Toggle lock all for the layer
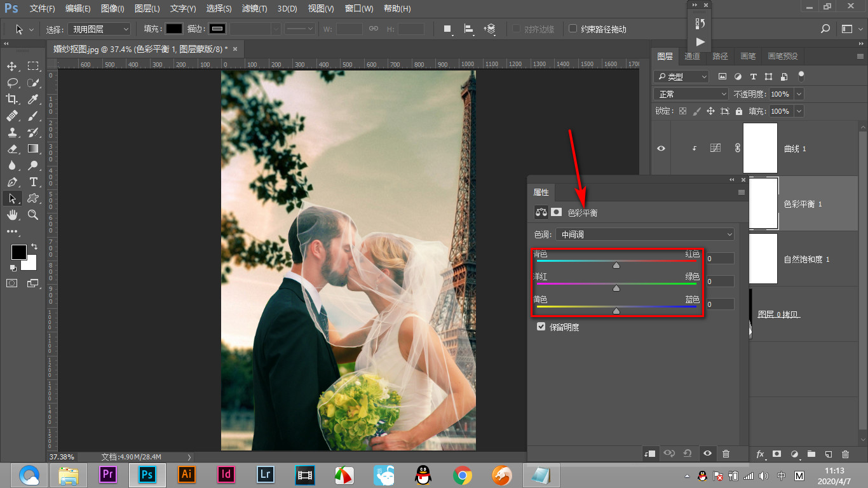This screenshot has height=488, width=868. tap(738, 111)
